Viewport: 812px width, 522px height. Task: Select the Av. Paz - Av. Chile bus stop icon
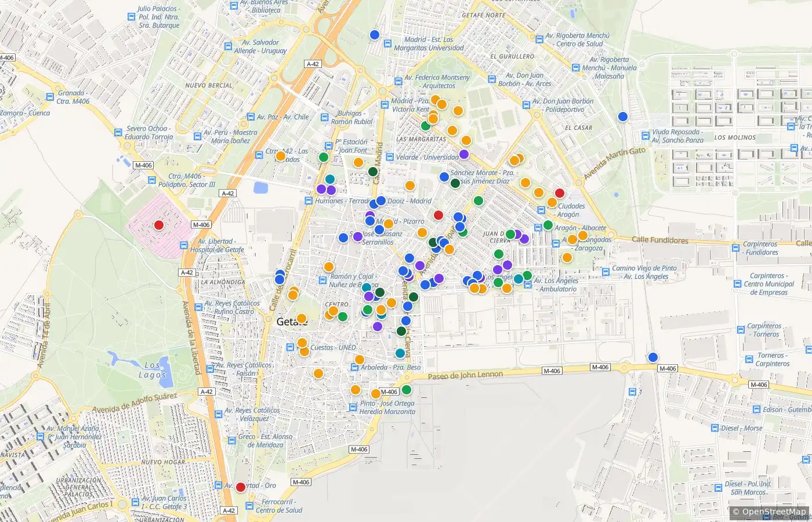tap(251, 117)
